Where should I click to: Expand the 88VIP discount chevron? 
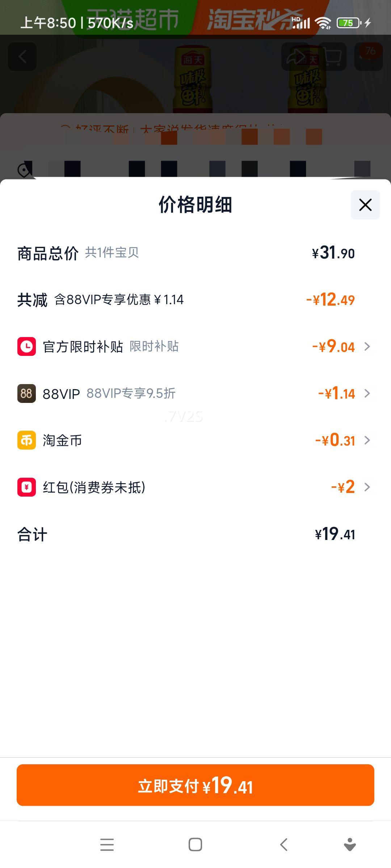tap(367, 393)
